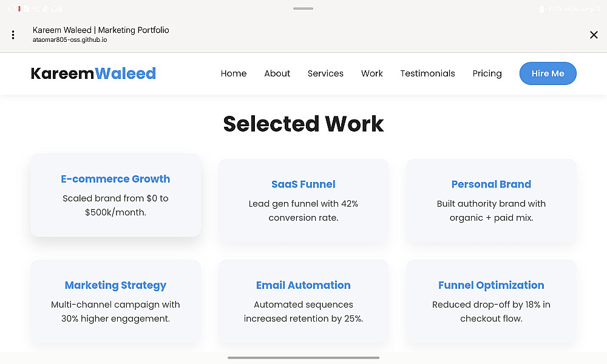Click the ataomar805-oss.github.io URL text
The height and width of the screenshot is (364, 607).
[x=70, y=40]
